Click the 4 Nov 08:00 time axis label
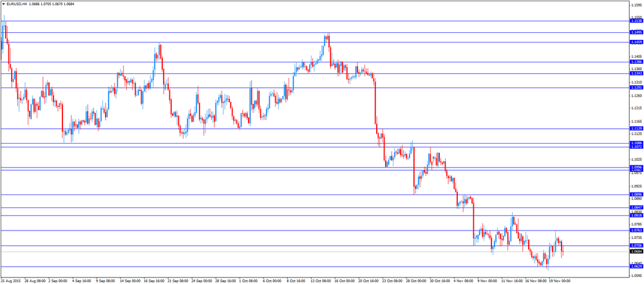Screen dimensions: 644x284 click(x=464, y=281)
